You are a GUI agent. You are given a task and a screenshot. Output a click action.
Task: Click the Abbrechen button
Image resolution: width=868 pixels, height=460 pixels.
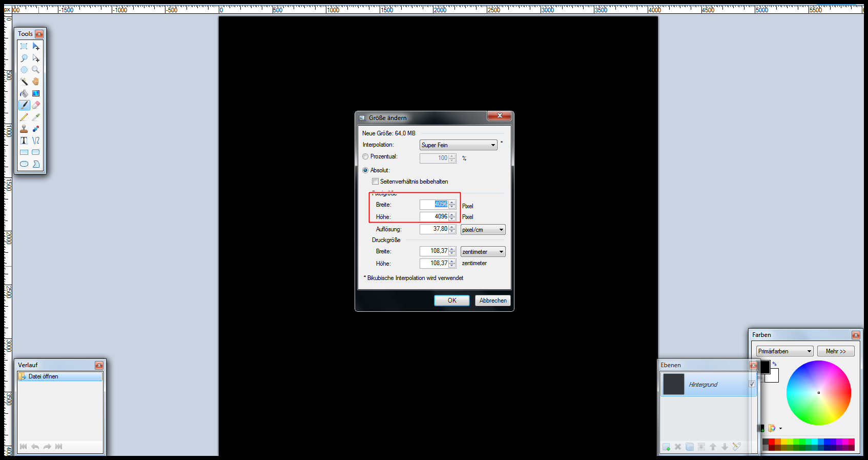click(493, 301)
